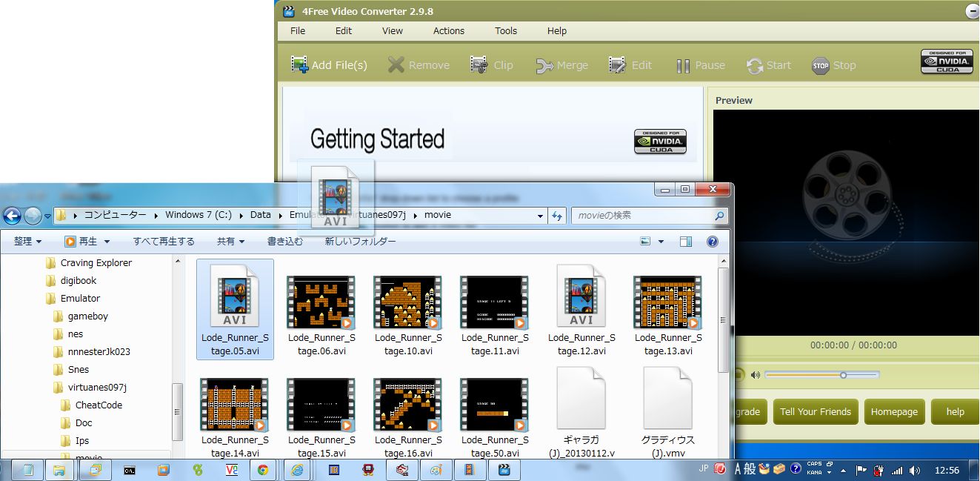Open the File menu in 4Free Video Converter
Image resolution: width=980 pixels, height=481 pixels.
(298, 30)
